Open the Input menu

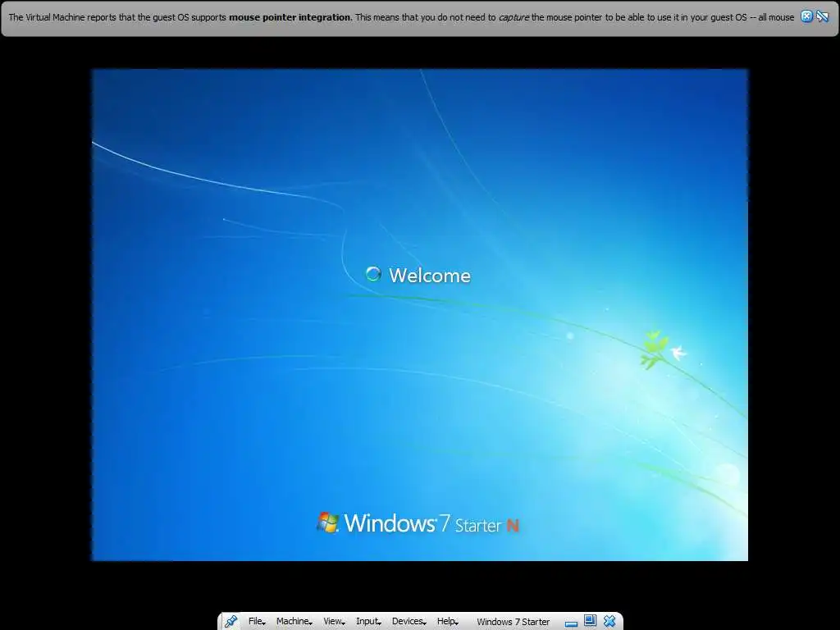tap(368, 622)
